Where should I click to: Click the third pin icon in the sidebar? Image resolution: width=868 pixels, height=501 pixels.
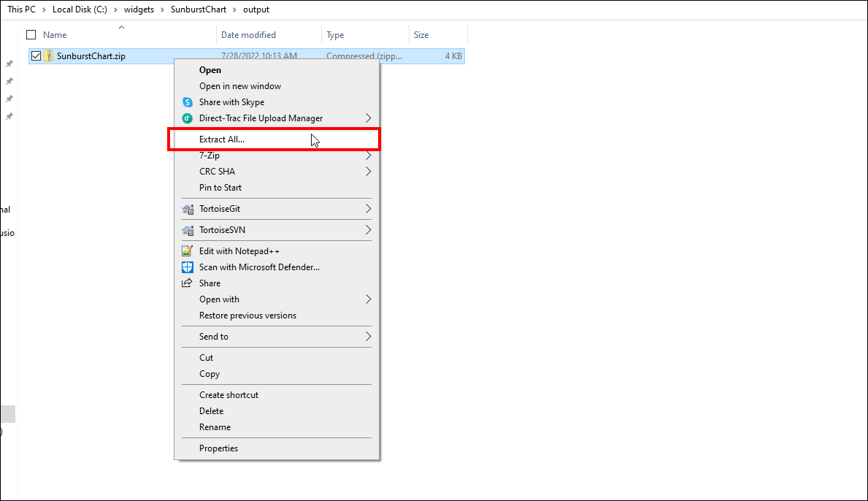click(9, 99)
